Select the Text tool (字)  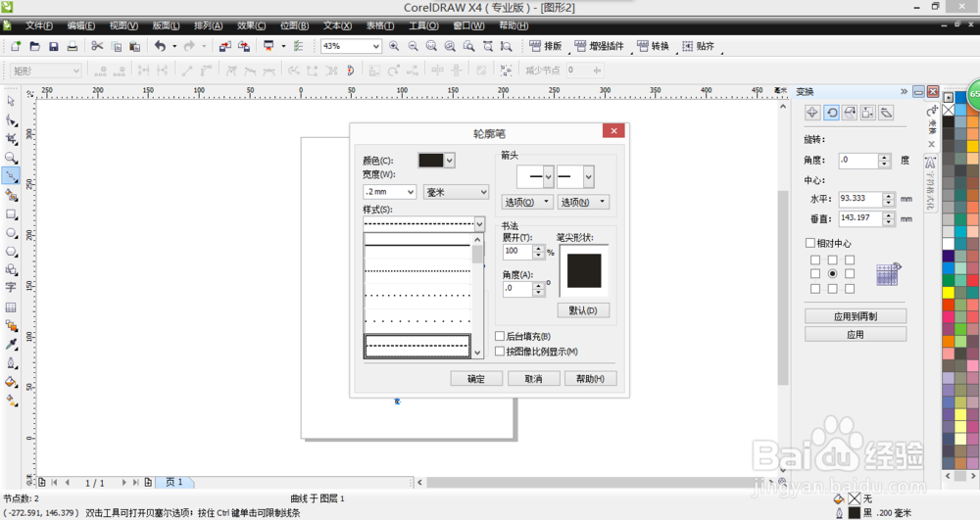[11, 288]
